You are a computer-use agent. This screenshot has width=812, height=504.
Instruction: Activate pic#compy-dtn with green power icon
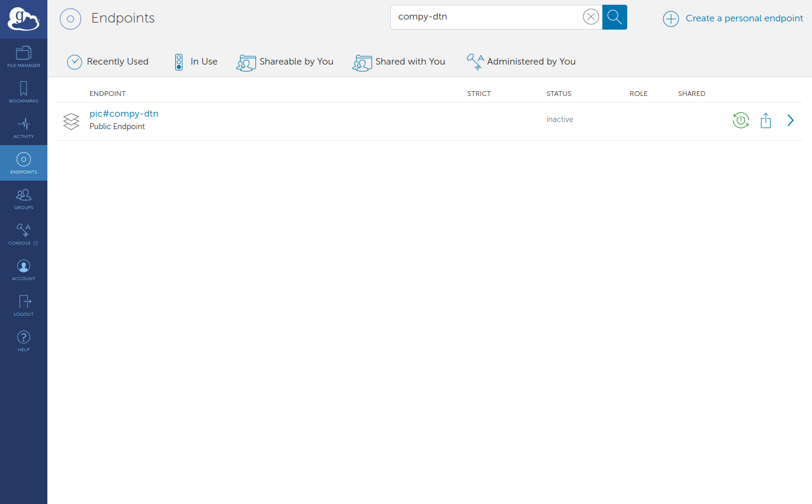[741, 120]
